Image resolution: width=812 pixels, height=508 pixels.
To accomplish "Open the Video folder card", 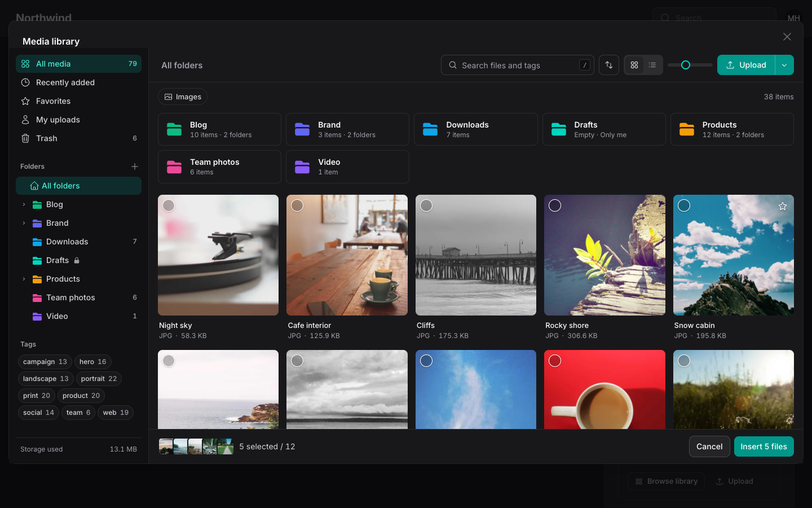I will click(x=347, y=167).
